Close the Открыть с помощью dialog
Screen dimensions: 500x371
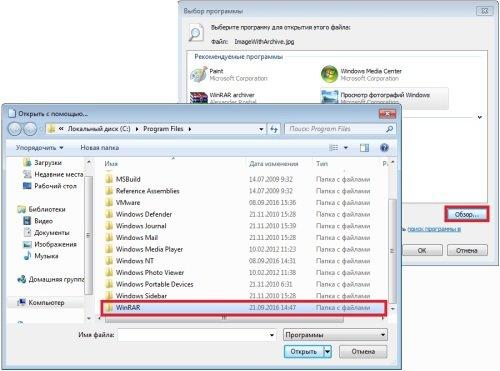[x=387, y=114]
